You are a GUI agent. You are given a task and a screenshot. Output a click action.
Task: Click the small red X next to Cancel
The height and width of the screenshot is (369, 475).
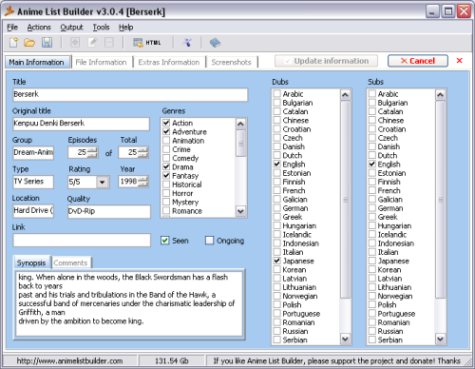[459, 61]
